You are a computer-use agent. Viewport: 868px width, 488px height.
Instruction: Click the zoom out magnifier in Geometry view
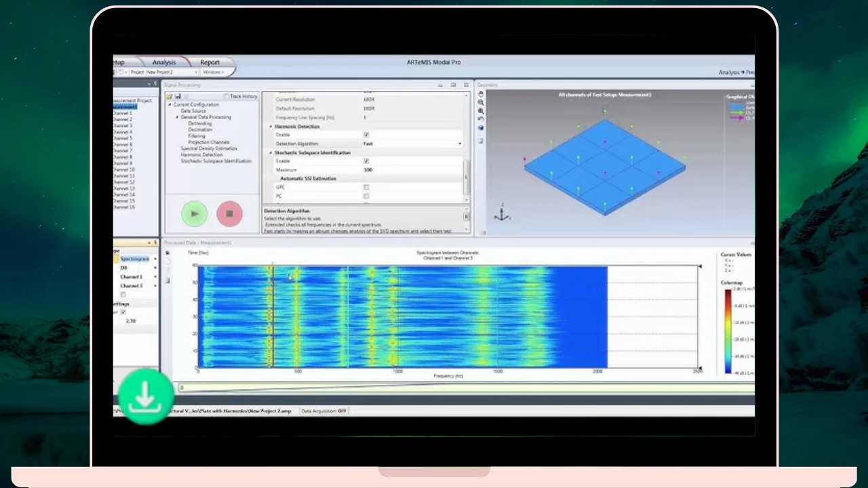(481, 102)
